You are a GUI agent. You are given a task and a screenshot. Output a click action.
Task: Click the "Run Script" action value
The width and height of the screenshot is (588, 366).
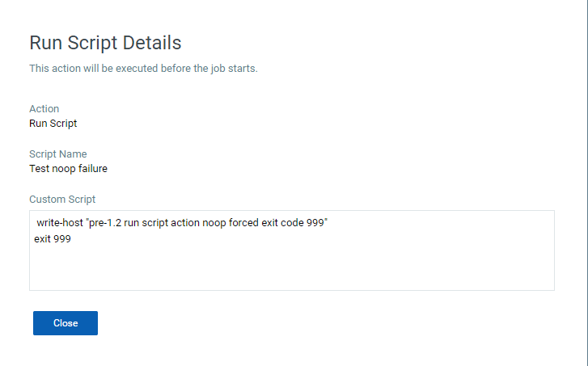(53, 124)
